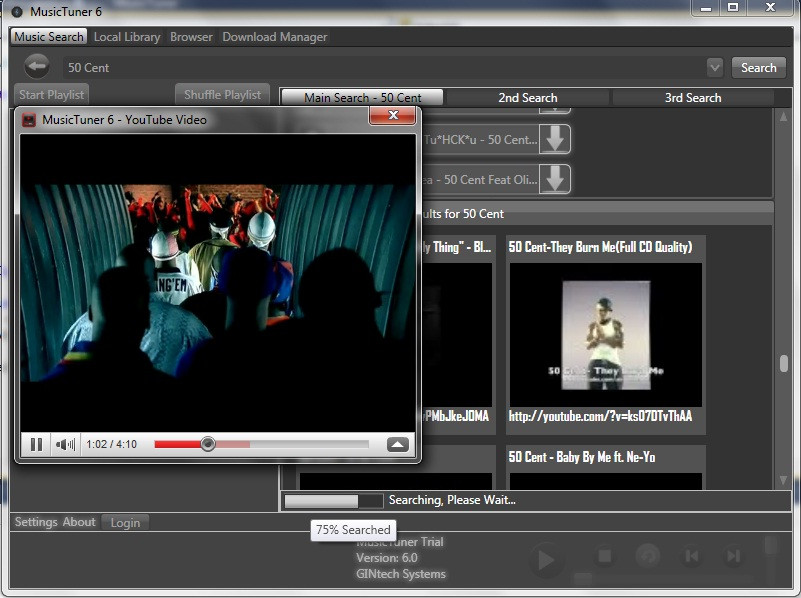Viewport: 801px width, 598px height.
Task: Click the 1:02 / 4:10 time display
Action: point(111,444)
